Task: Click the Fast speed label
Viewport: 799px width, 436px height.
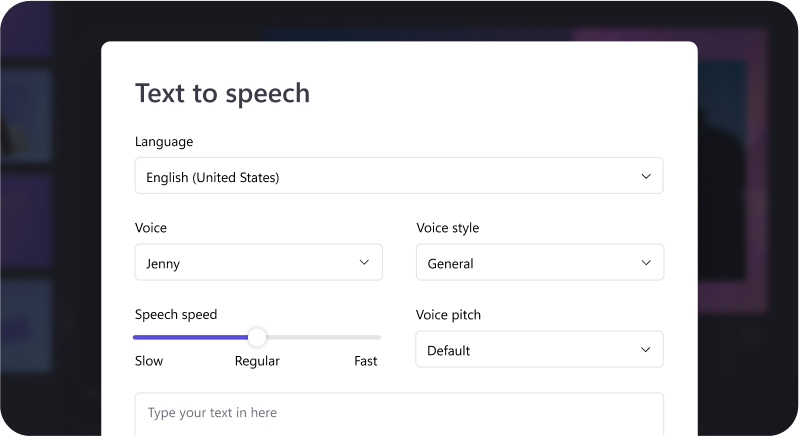Action: 365,361
